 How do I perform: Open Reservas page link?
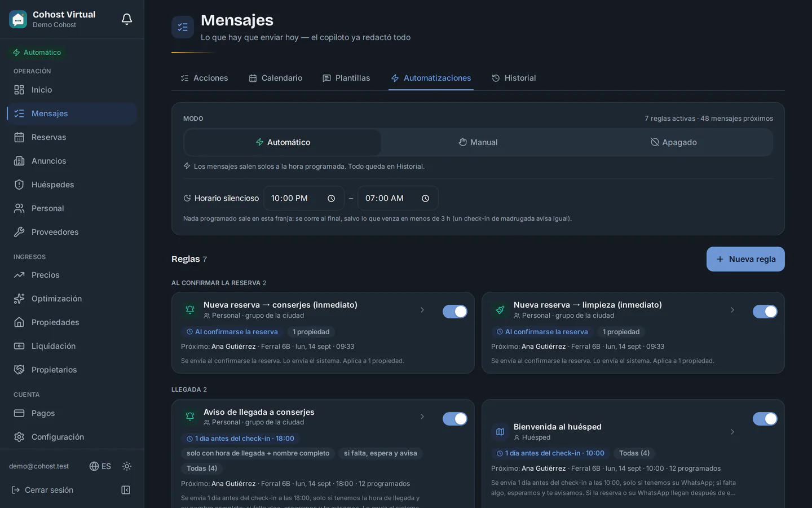tap(72, 137)
